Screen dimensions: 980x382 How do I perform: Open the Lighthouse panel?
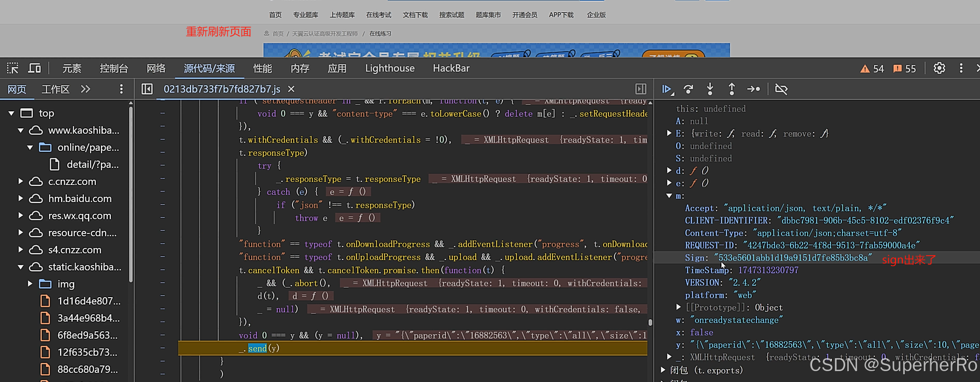[390, 68]
